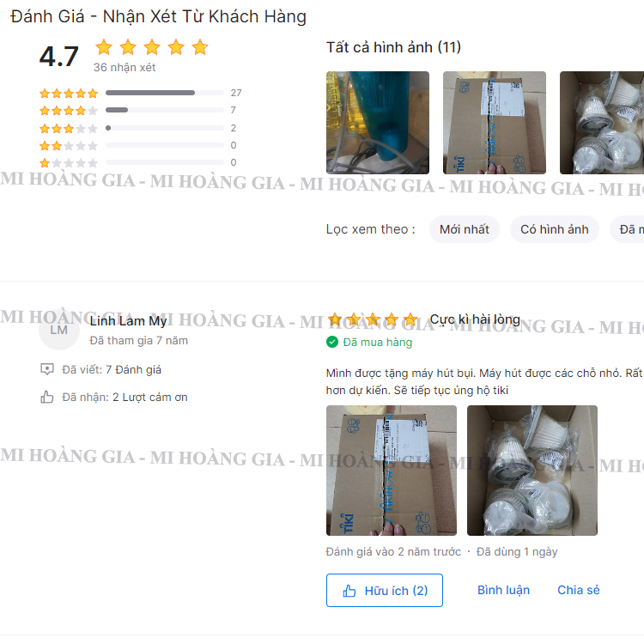Click the written reviews comment icon
644x644 pixels.
(47, 369)
